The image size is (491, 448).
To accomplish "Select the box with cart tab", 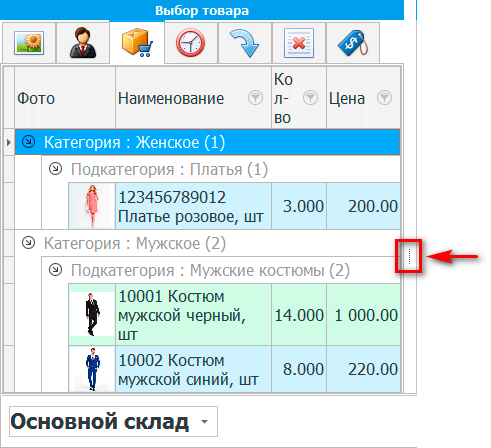I will (x=137, y=42).
